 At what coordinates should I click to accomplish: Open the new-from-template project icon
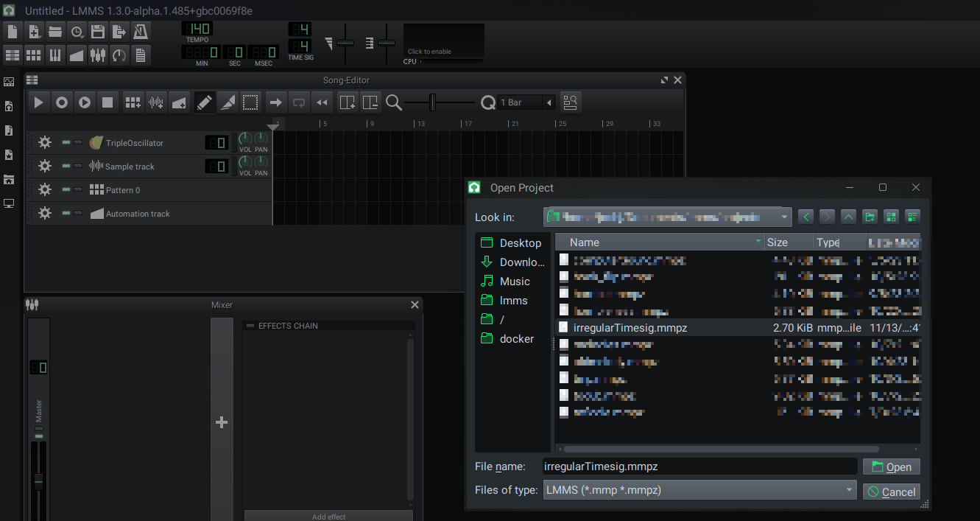pos(34,32)
